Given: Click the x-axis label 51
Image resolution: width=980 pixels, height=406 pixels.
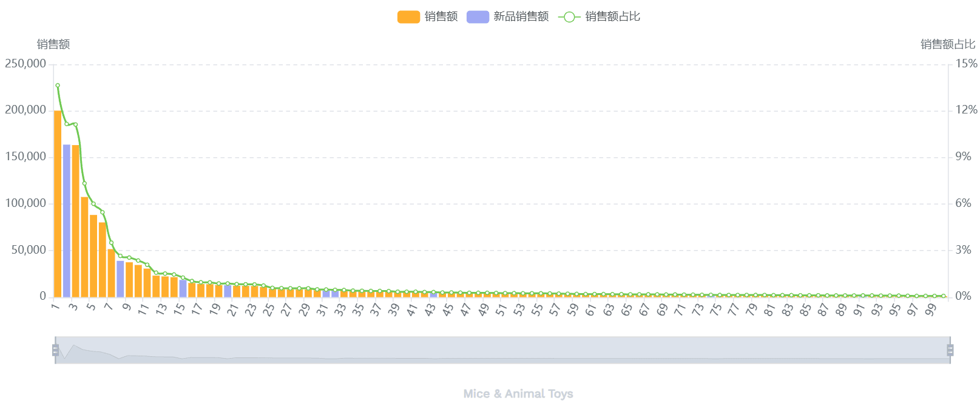Looking at the screenshot, I should [x=501, y=310].
